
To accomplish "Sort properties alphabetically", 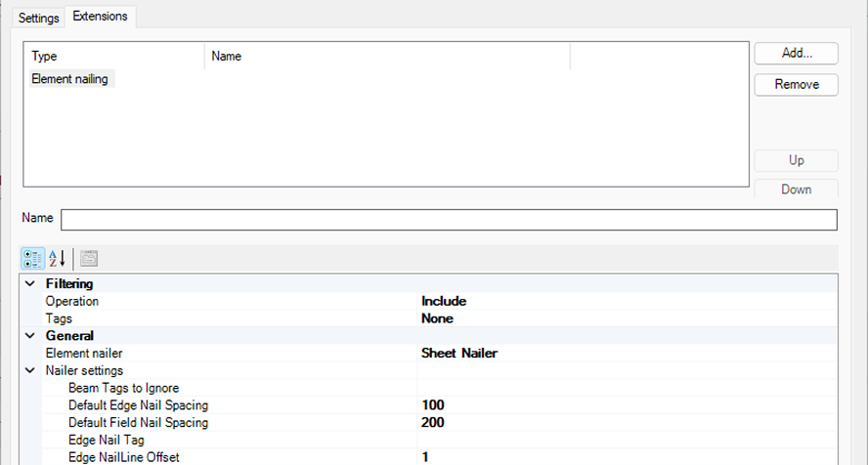I will click(x=57, y=258).
